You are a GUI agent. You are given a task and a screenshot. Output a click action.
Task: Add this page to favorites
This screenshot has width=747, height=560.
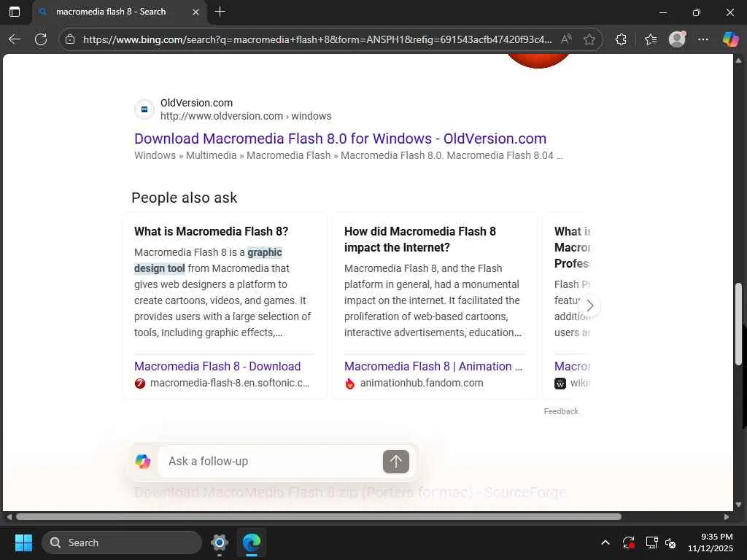[x=589, y=39]
